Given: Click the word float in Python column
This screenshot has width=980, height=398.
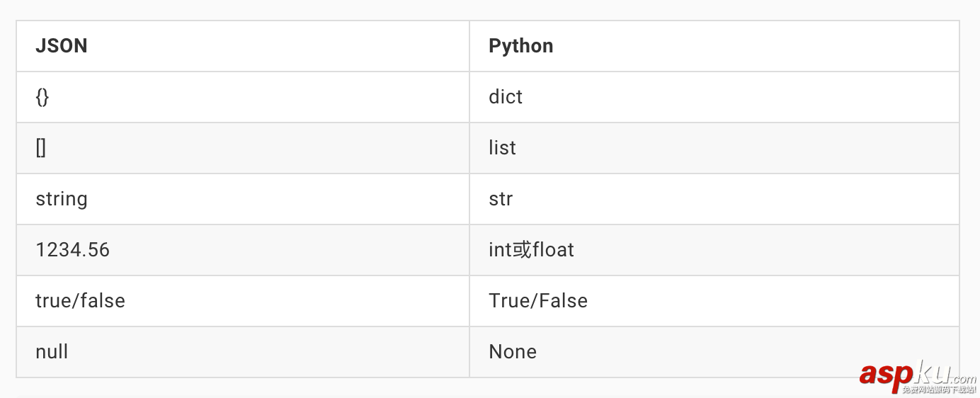Looking at the screenshot, I should (554, 250).
